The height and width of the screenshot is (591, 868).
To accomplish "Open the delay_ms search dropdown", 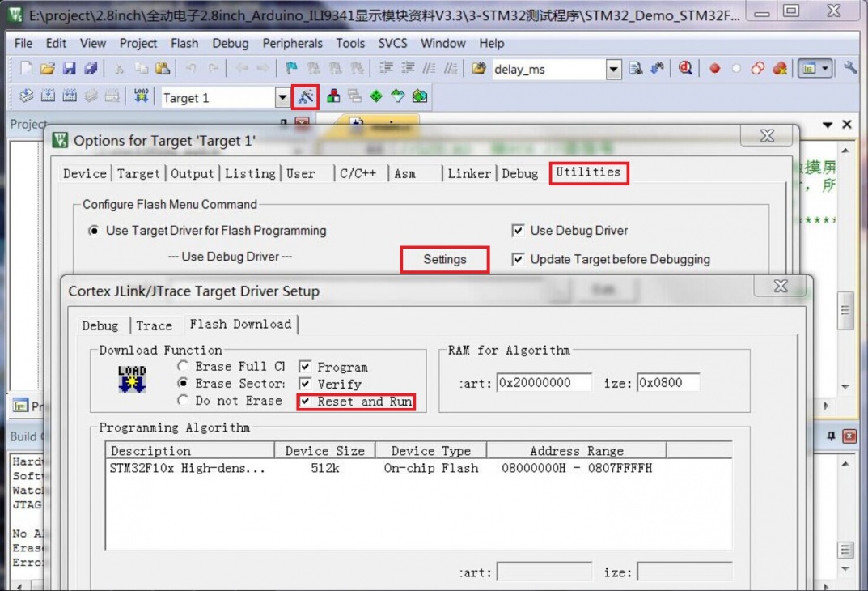I will 613,70.
